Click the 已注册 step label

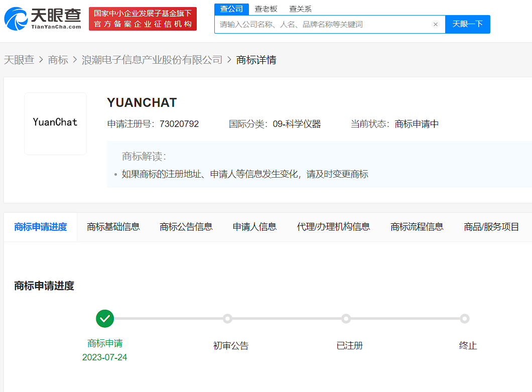349,346
